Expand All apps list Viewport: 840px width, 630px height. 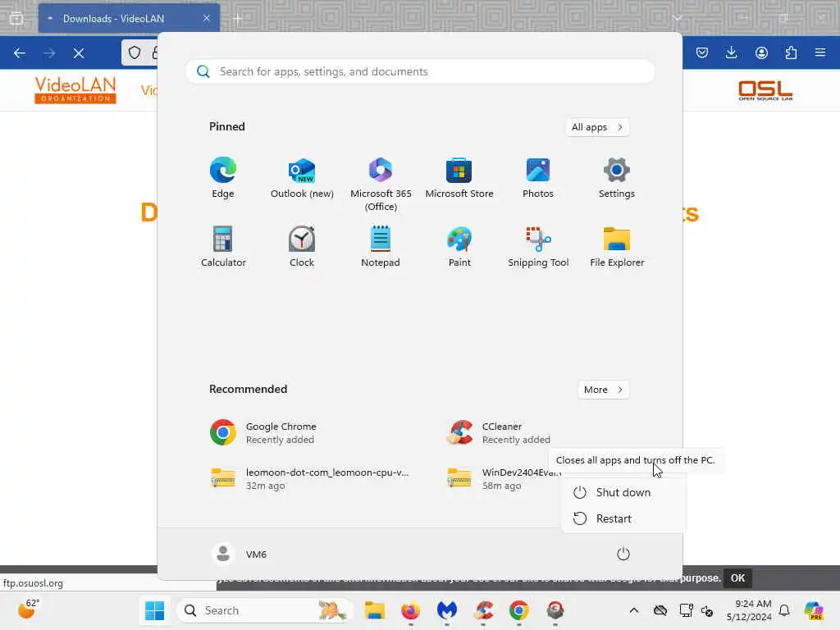597,127
